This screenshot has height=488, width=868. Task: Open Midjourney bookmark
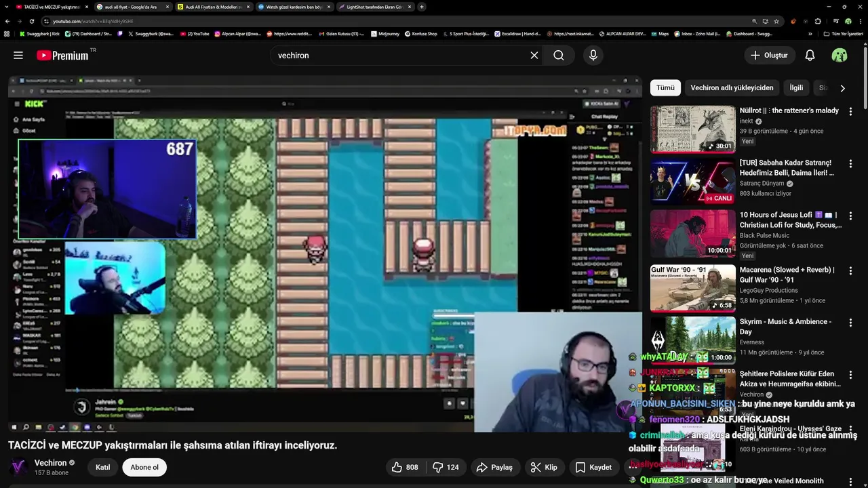click(x=385, y=33)
